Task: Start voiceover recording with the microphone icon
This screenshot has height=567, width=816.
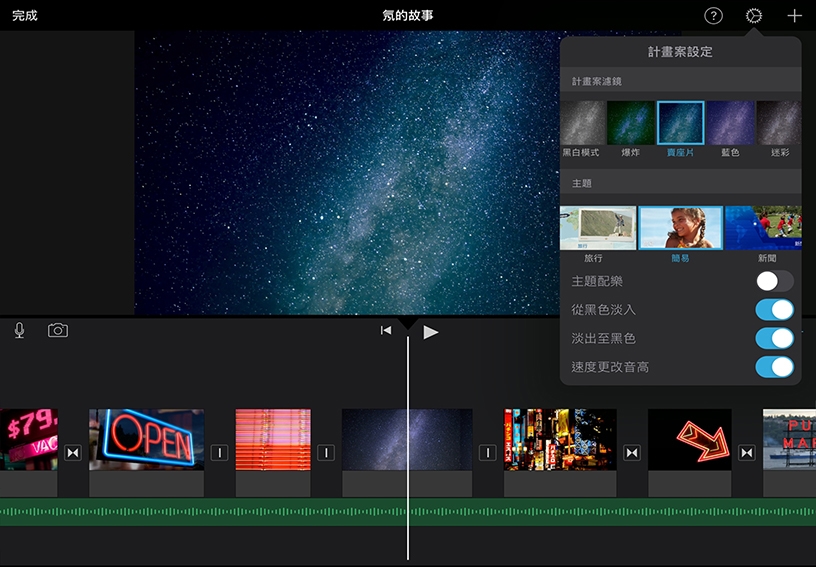Action: pos(19,330)
